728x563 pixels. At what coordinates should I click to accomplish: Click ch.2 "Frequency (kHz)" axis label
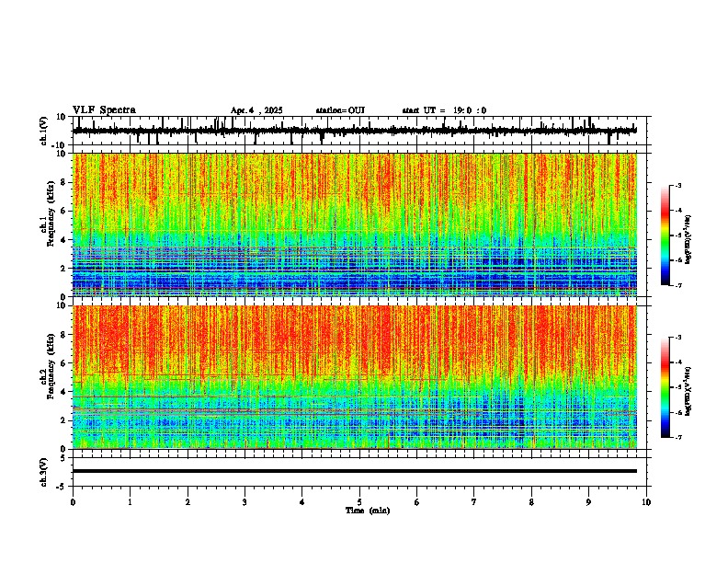point(51,366)
